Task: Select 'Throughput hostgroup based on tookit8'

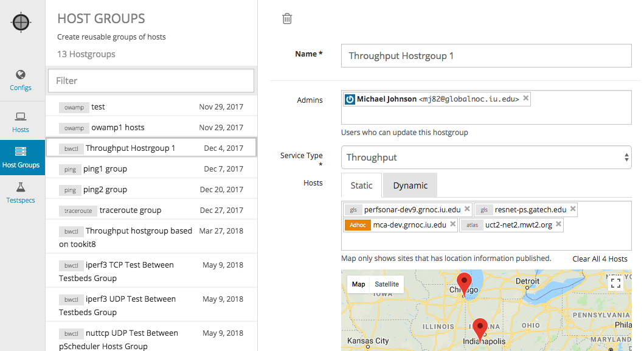Action: tap(151, 237)
